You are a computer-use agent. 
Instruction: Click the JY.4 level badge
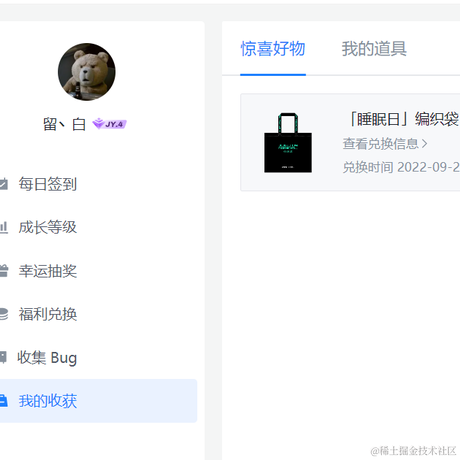click(110, 124)
